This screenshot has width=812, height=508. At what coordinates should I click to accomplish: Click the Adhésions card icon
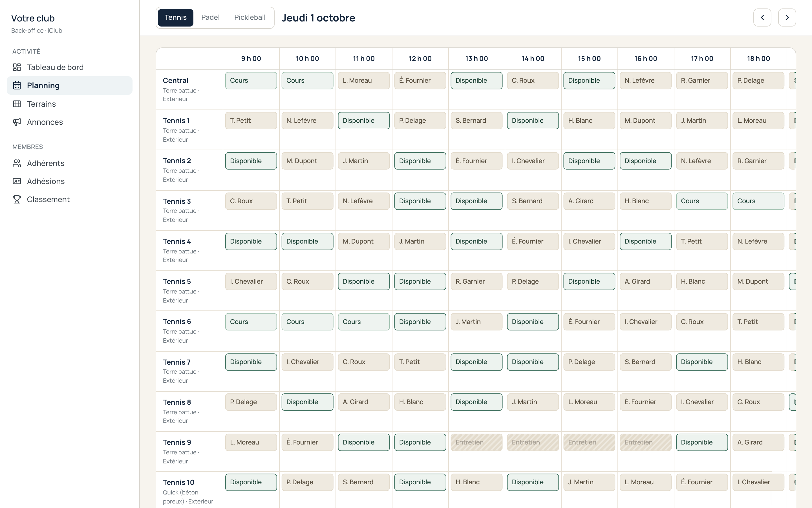17,181
